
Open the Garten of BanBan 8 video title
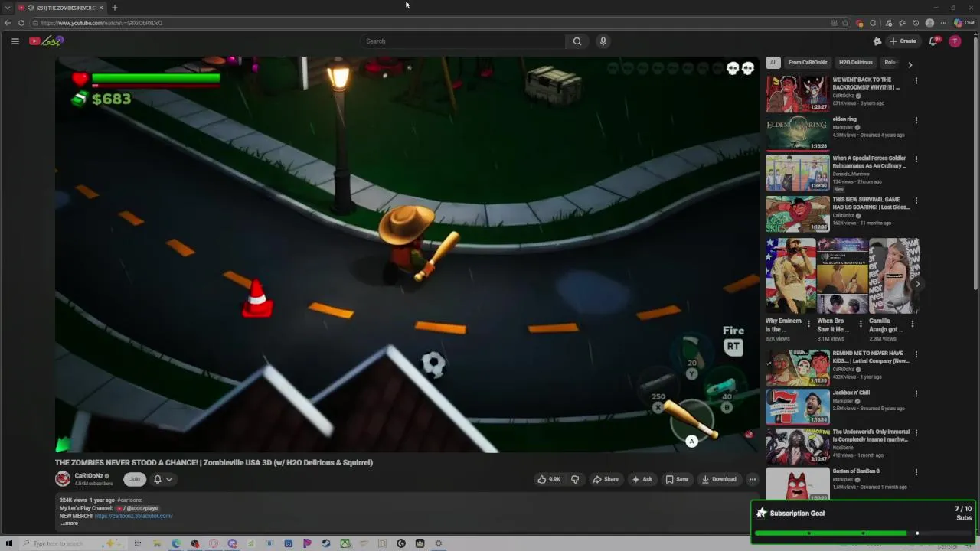tap(856, 471)
